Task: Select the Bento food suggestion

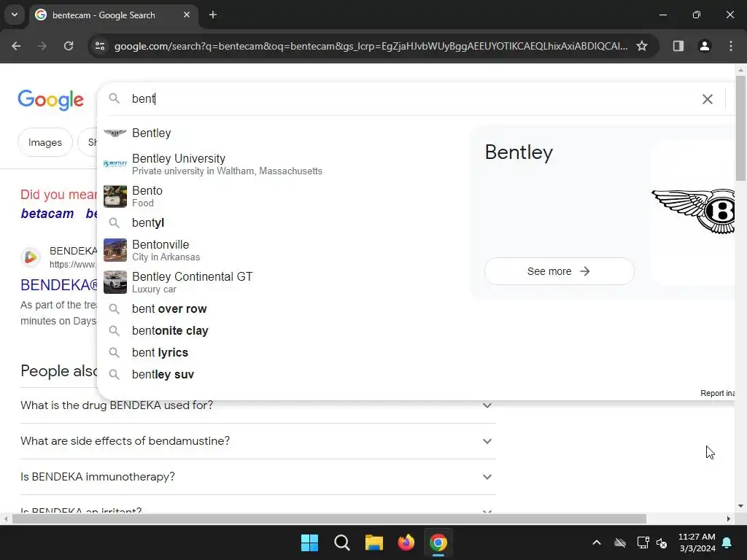Action: point(284,196)
